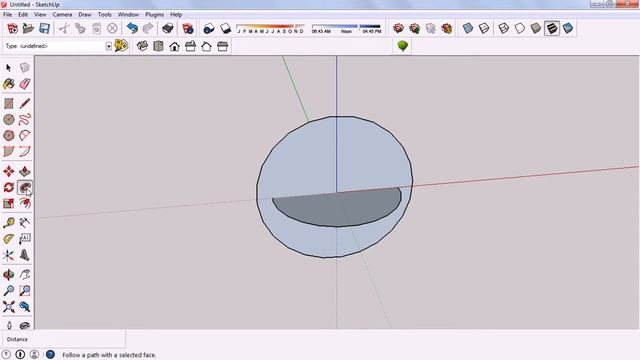Choose the Rotate tool

tap(9, 188)
